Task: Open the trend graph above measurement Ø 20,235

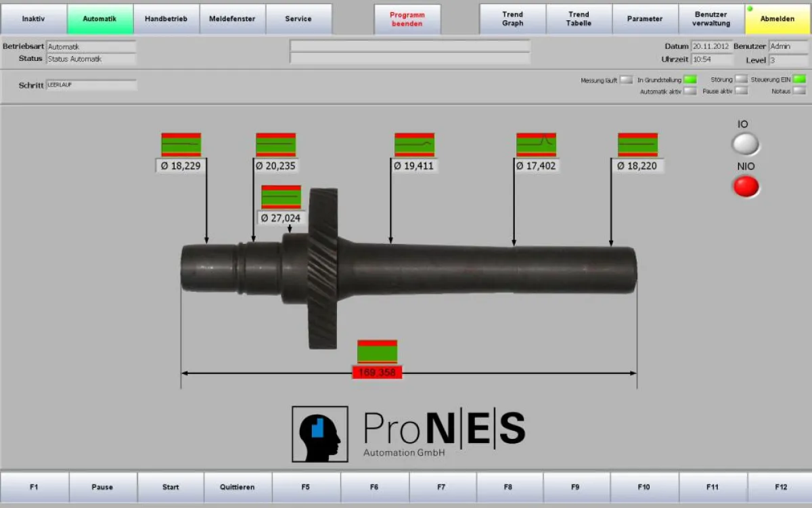Action: click(277, 144)
